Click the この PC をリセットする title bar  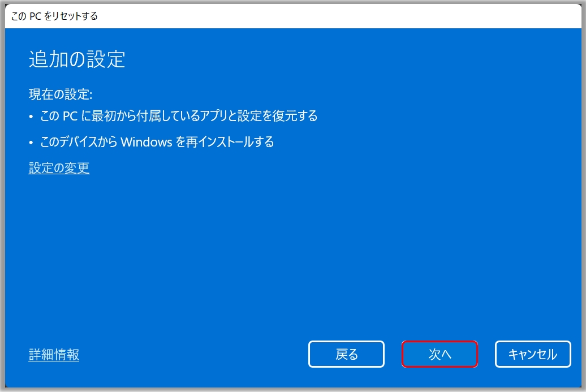point(293,16)
